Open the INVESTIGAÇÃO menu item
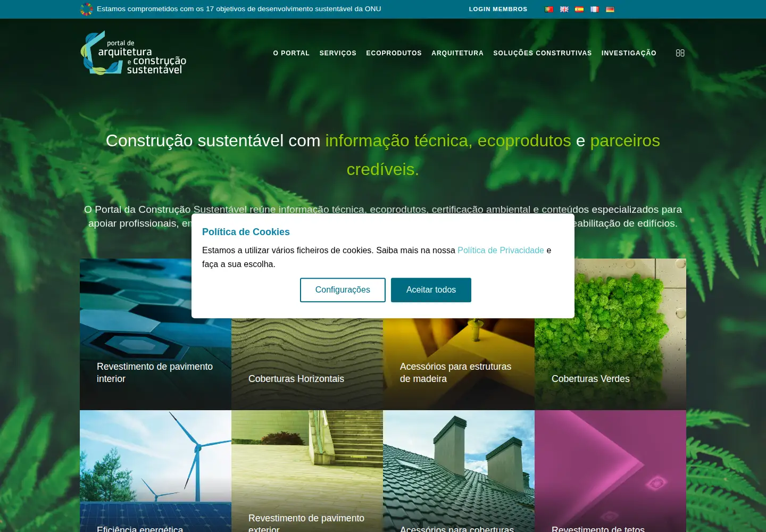The height and width of the screenshot is (532, 766). tap(629, 53)
